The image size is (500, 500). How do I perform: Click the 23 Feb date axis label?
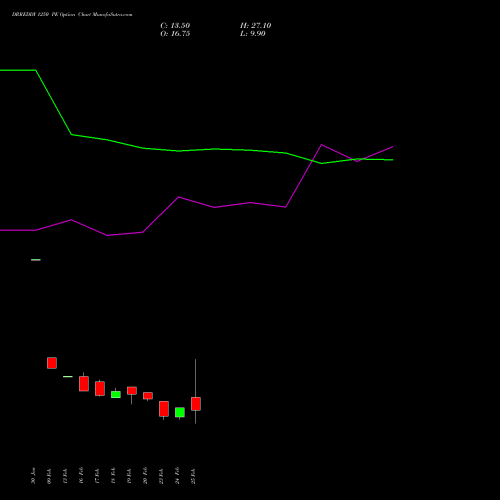(x=161, y=476)
